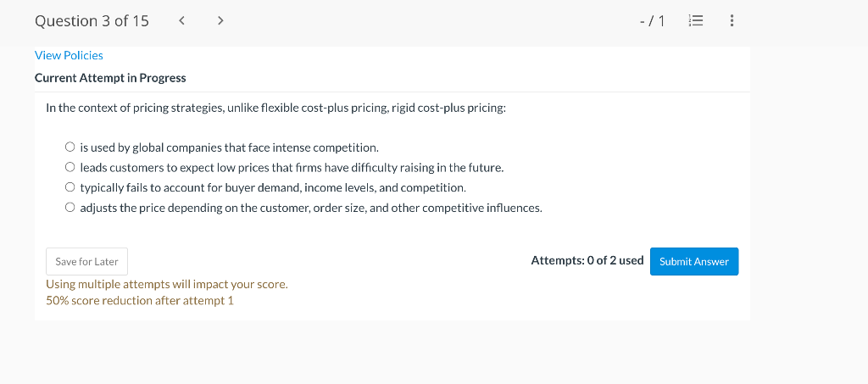Click the Submit Answer button

pos(694,261)
